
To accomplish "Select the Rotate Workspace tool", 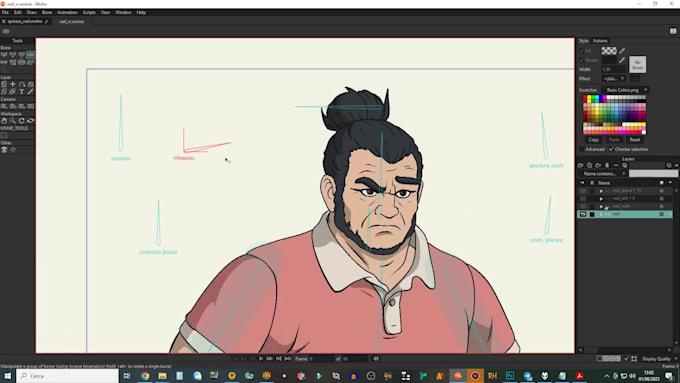I will (x=21, y=121).
